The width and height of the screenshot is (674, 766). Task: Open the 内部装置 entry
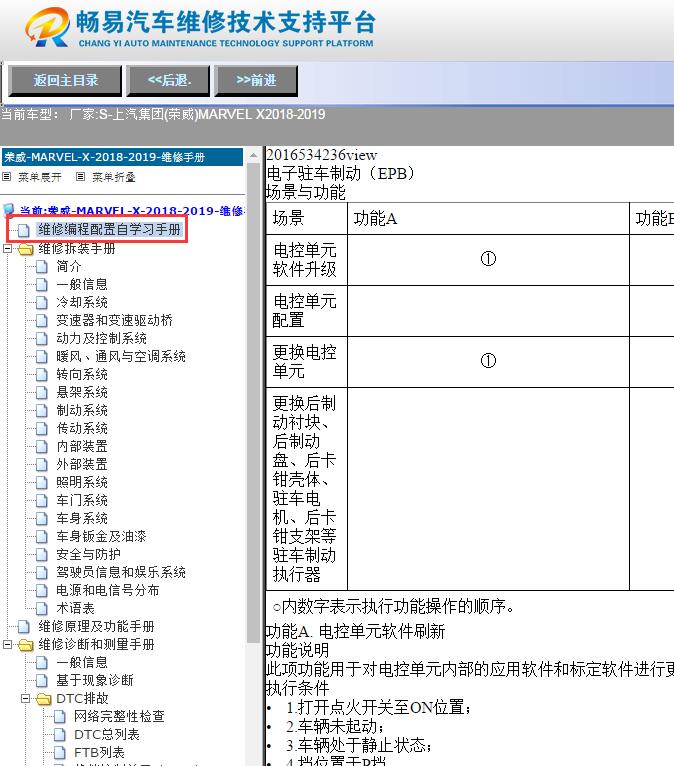82,446
